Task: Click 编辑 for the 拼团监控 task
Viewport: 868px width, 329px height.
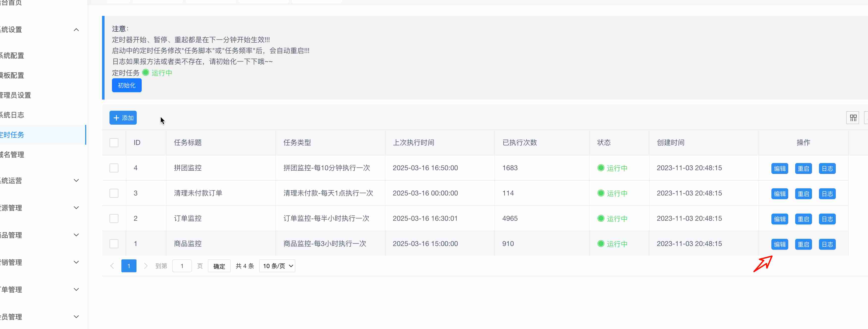Action: (x=779, y=168)
